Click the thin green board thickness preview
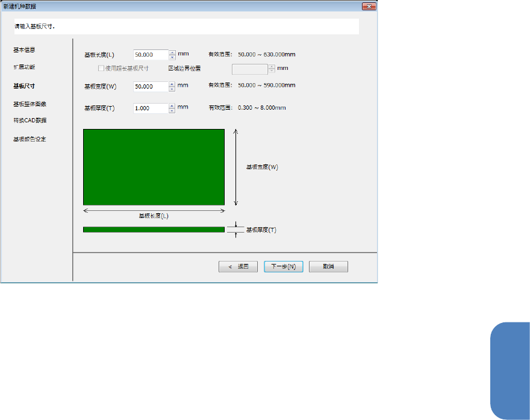 [x=154, y=230]
